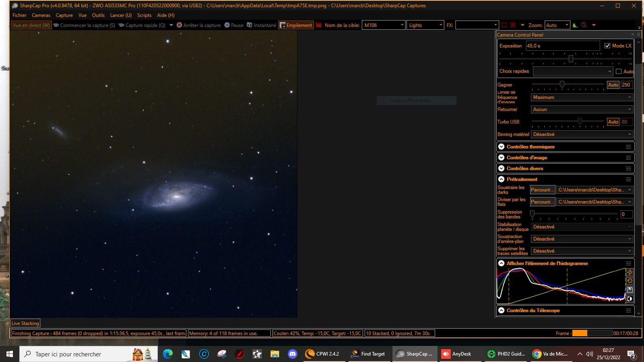
Task: Select the Live Stacking tab
Action: coord(25,323)
